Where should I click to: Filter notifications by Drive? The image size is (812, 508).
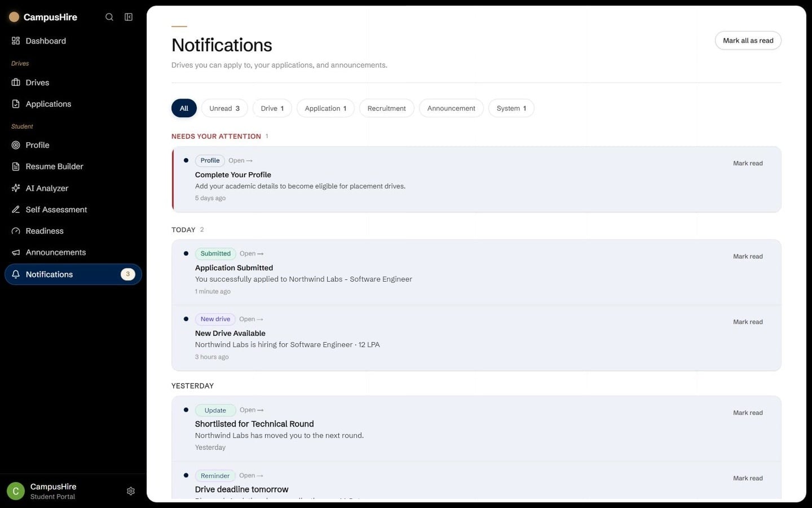coord(272,108)
